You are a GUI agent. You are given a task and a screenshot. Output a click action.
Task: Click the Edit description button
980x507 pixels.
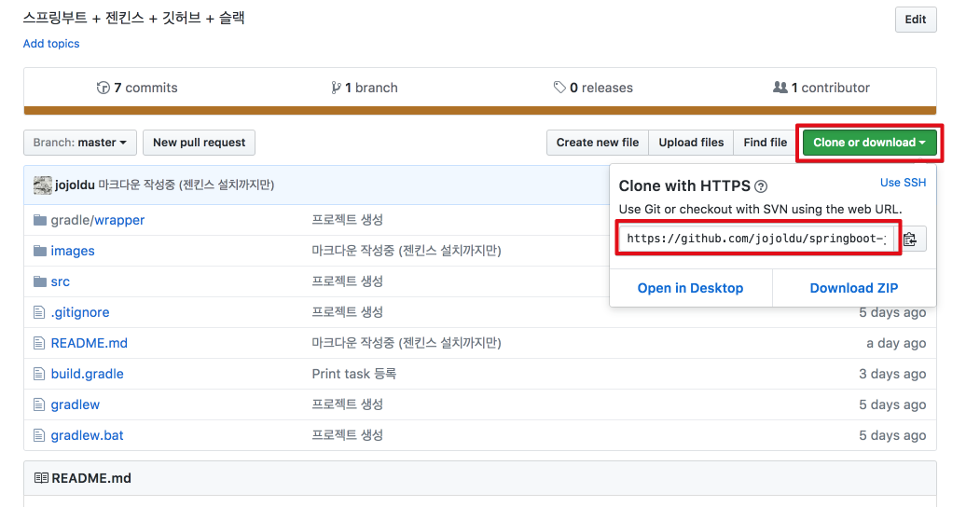pos(916,20)
